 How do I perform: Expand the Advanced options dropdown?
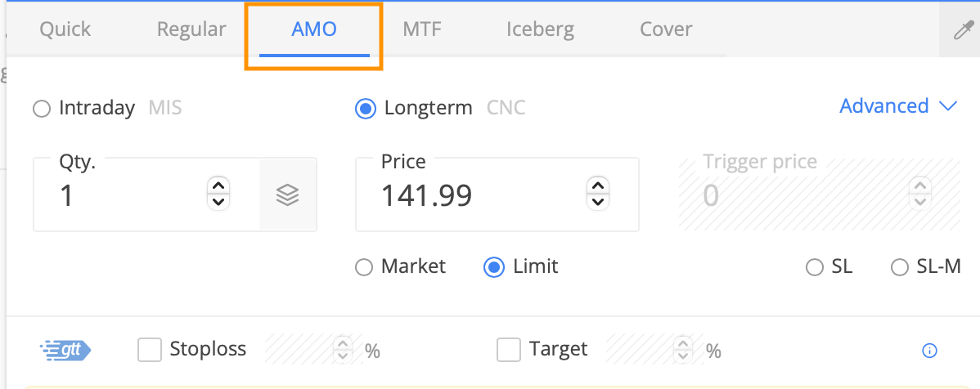click(898, 106)
